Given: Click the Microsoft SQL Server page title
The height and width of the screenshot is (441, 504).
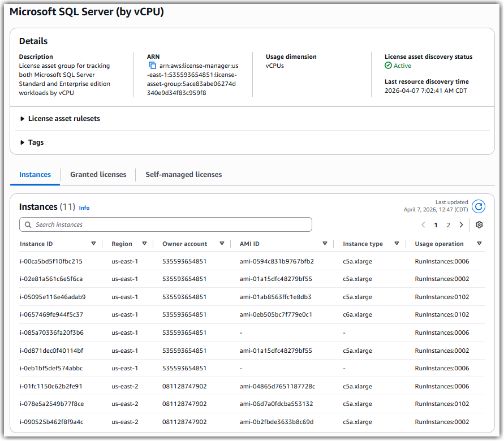Looking at the screenshot, I should point(87,11).
